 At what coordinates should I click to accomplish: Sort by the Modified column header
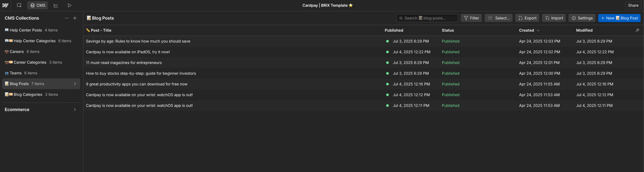584,30
